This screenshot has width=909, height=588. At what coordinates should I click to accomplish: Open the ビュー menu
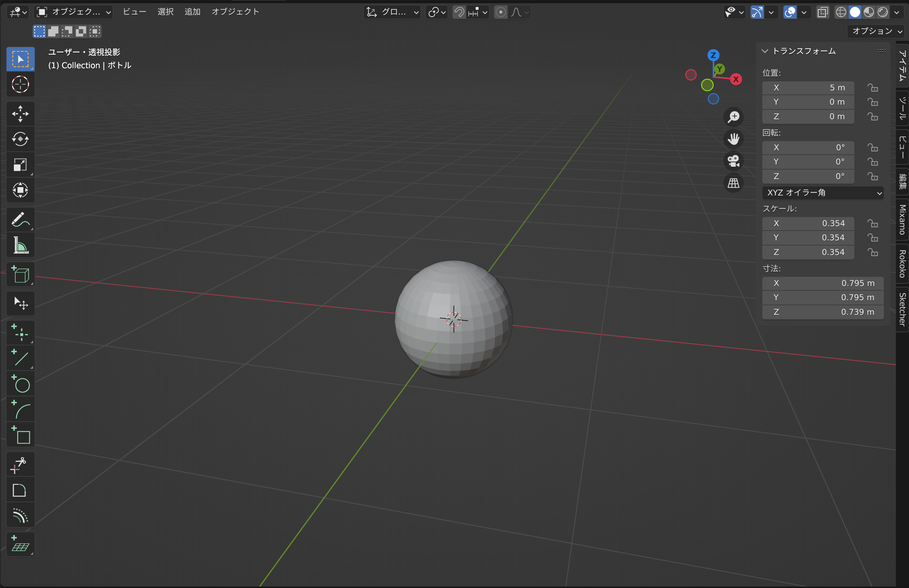[134, 12]
